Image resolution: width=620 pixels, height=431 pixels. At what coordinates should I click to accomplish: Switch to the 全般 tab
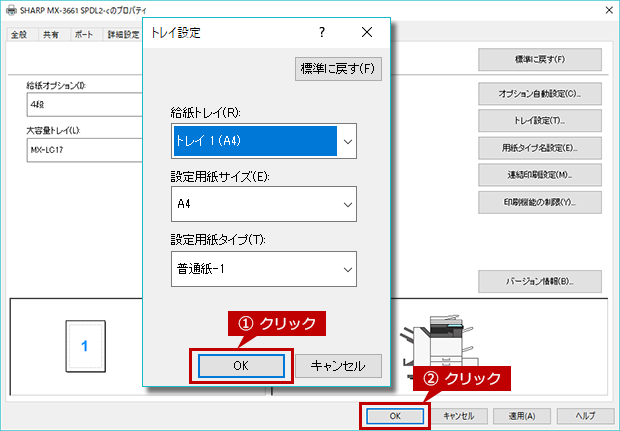click(x=19, y=35)
